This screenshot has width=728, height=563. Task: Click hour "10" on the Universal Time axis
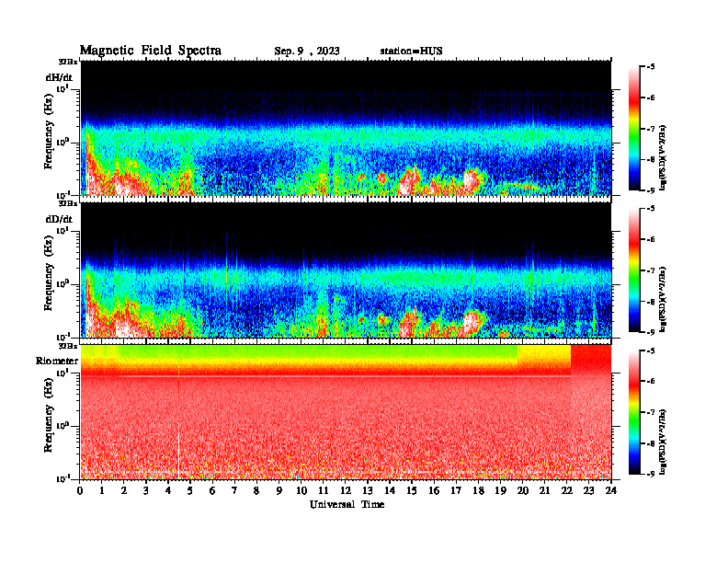click(x=301, y=491)
